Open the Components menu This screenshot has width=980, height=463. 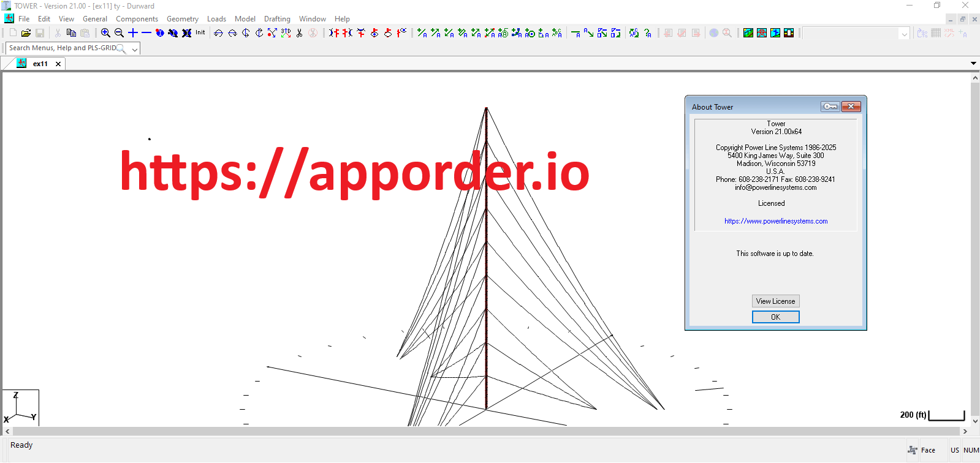click(x=137, y=19)
